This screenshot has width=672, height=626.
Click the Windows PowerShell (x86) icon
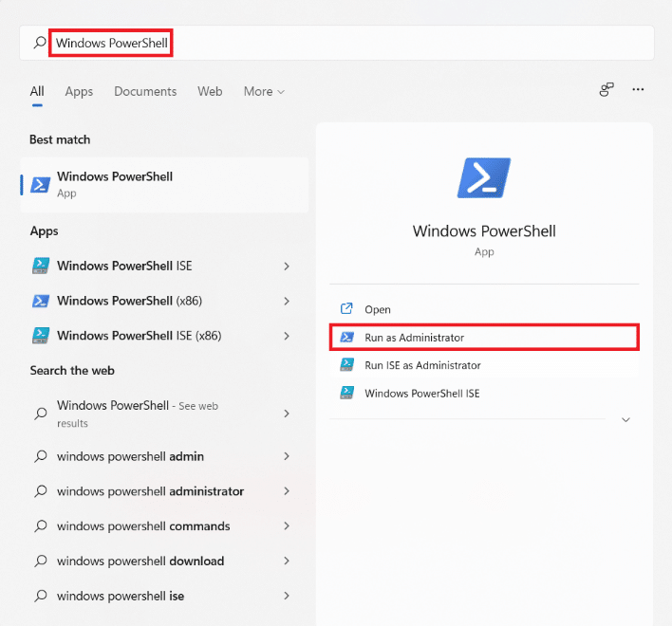pos(41,302)
